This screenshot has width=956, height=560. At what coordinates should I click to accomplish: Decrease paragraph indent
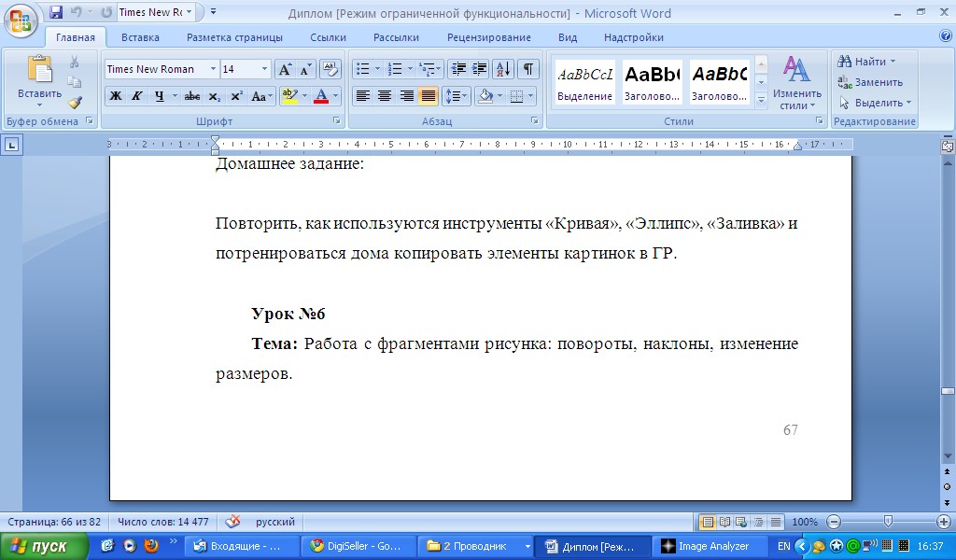(457, 69)
